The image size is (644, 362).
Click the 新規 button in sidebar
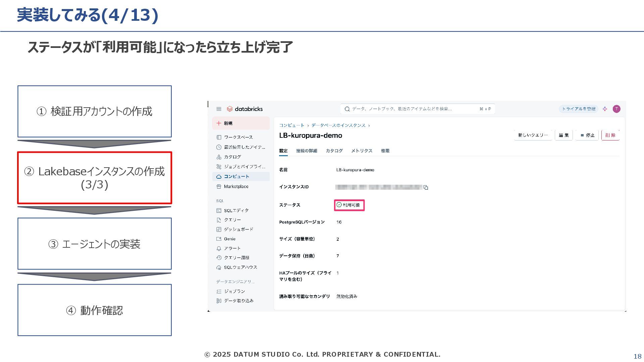(241, 123)
